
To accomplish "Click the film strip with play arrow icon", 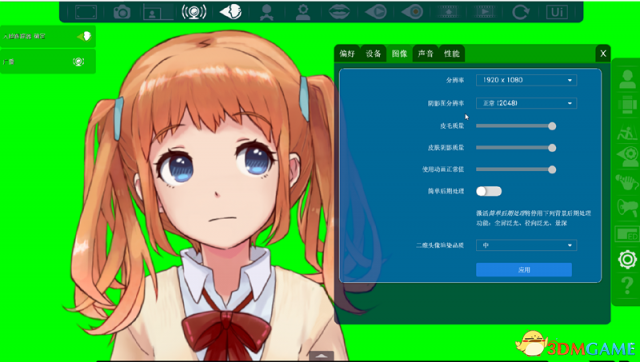I will (484, 12).
